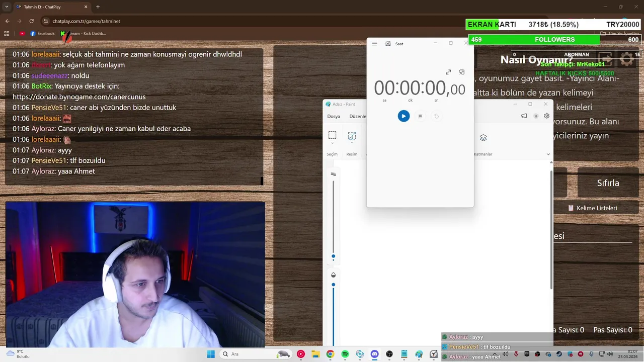Reset the stopwatch in the Saat window

tap(436, 116)
